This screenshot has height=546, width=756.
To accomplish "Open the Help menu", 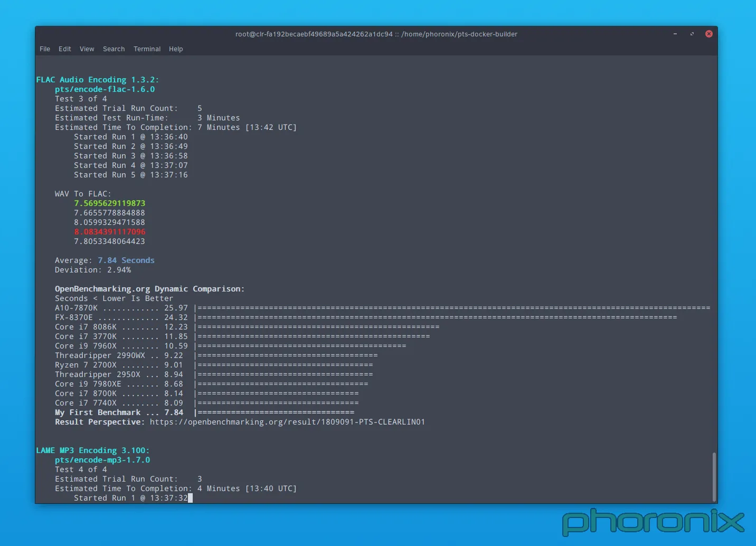I will coord(176,49).
